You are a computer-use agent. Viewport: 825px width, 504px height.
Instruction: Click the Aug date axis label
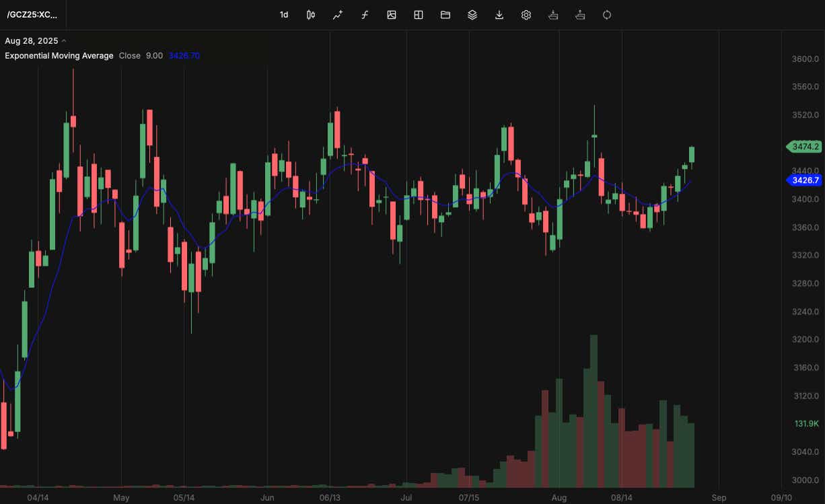pos(559,498)
